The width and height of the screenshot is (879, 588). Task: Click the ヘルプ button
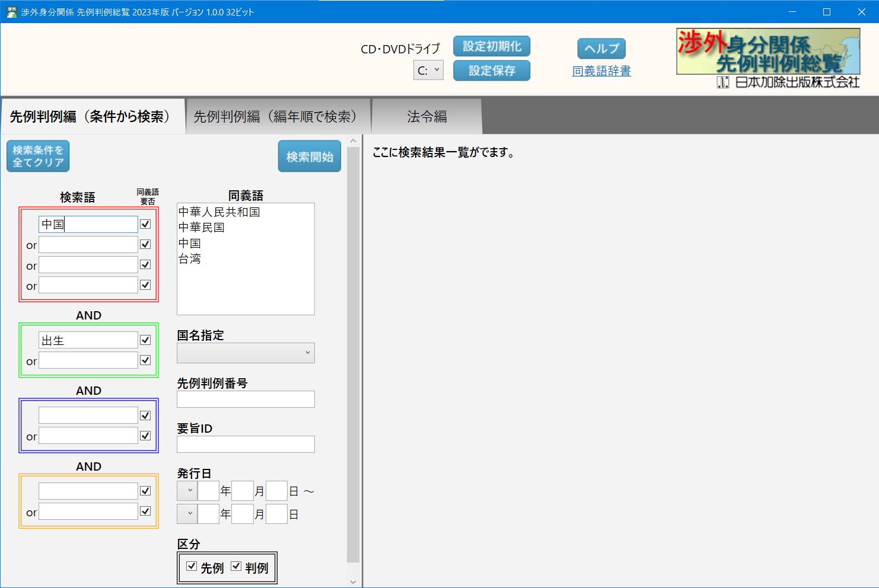pos(601,49)
